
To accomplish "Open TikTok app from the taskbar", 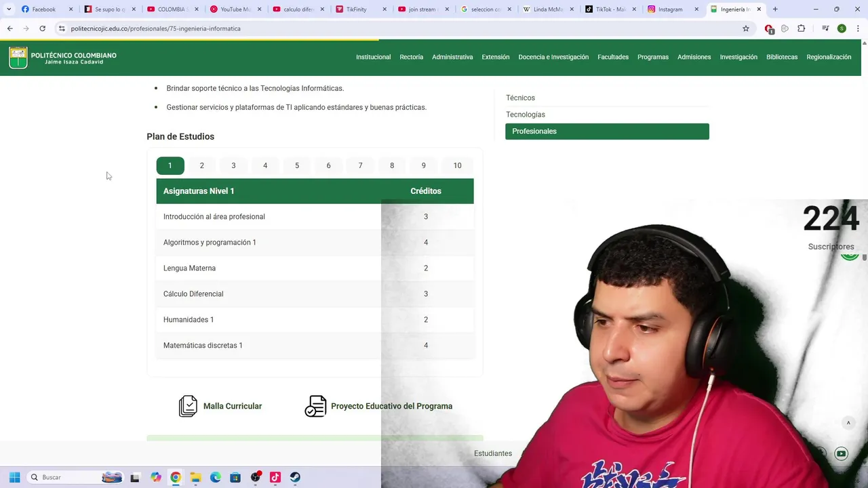I will point(275,477).
